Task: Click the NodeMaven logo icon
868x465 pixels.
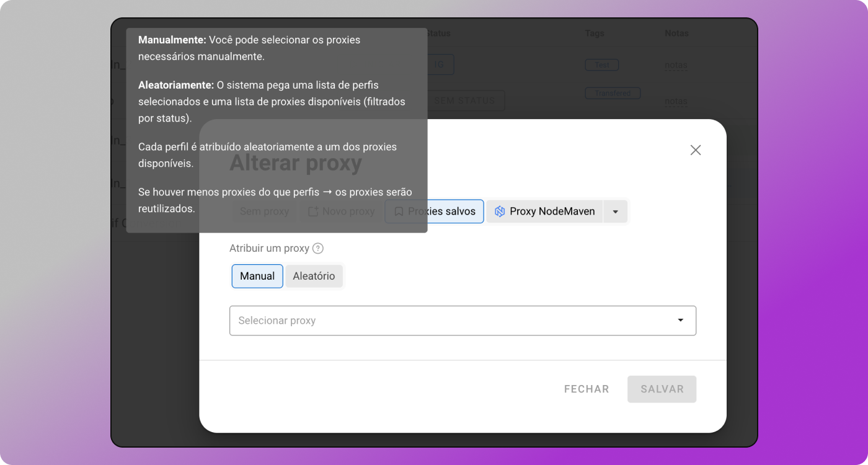Action: tap(500, 211)
